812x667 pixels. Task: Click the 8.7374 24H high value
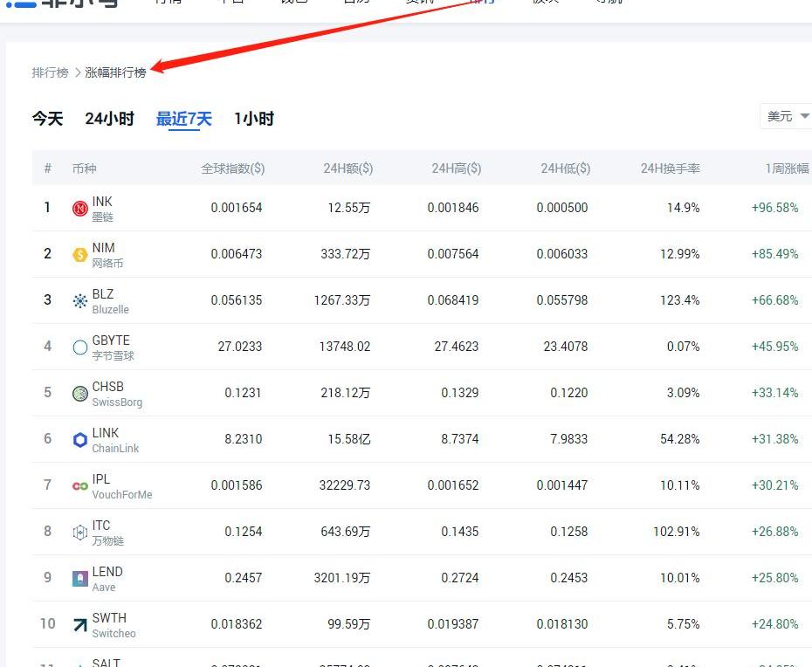[460, 439]
